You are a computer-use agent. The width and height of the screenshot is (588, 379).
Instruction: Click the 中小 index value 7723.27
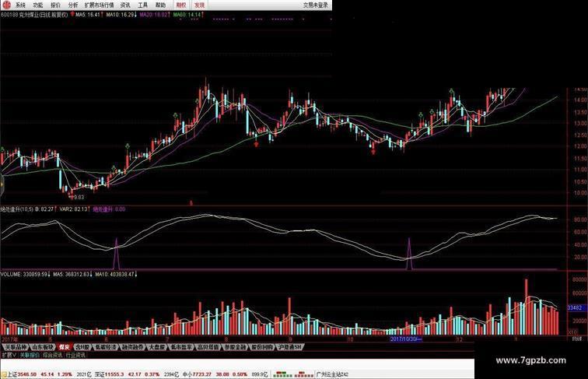202,374
